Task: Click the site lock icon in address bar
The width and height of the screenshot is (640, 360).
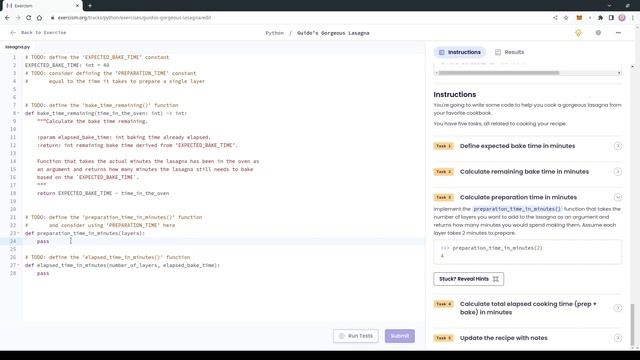Action: click(x=52, y=18)
